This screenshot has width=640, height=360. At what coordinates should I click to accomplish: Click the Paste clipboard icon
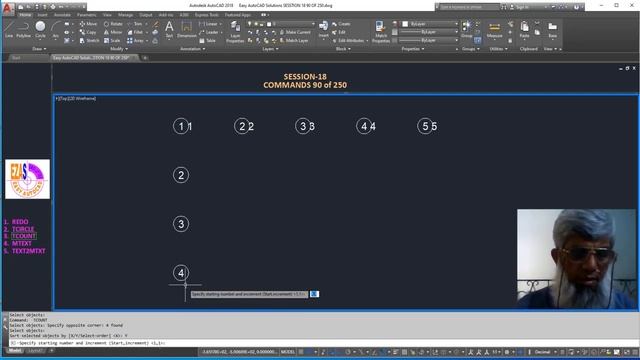(524, 29)
